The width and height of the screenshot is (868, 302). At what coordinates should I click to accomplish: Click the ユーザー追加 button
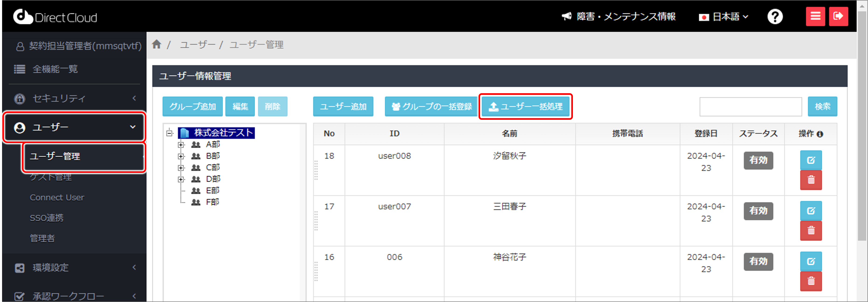(343, 106)
